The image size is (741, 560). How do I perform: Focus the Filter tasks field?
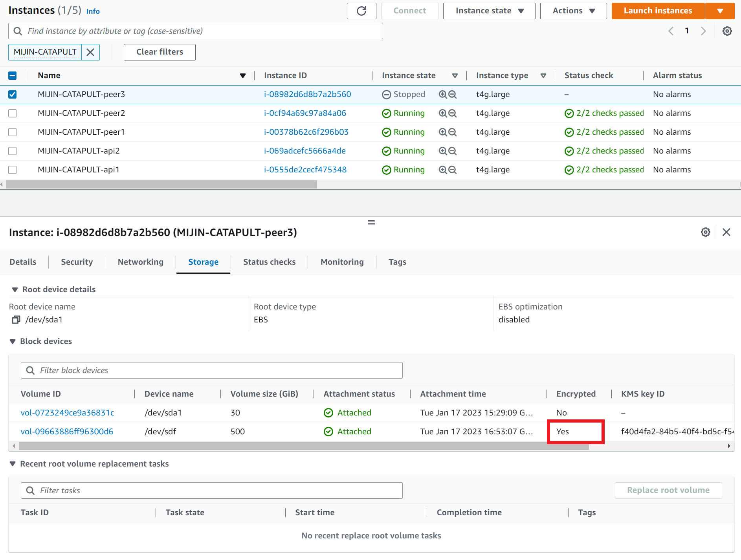[212, 490]
